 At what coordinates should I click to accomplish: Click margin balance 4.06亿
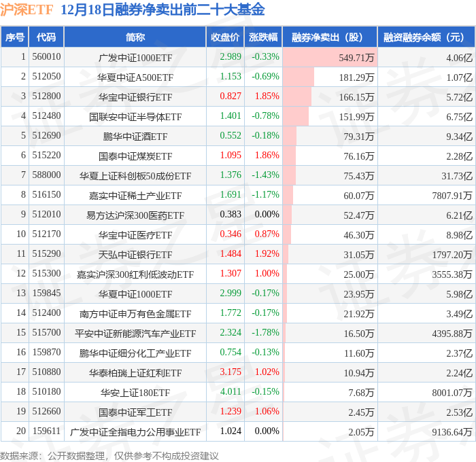459,58
